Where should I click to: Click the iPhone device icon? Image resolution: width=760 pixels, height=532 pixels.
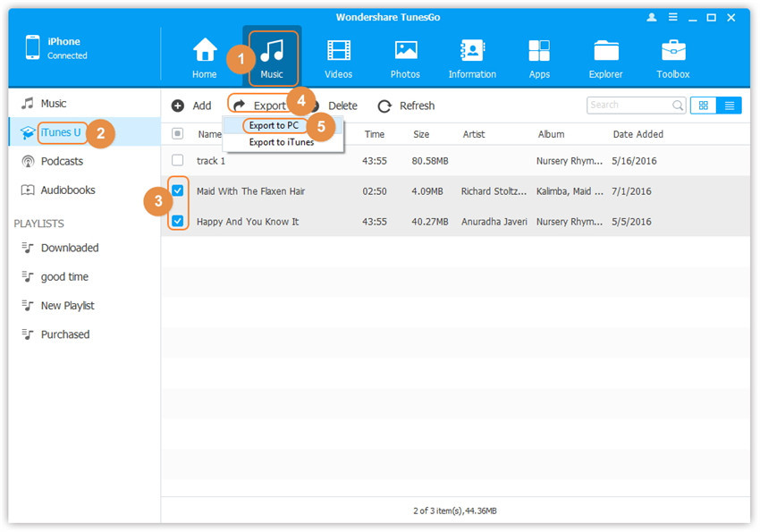click(32, 47)
